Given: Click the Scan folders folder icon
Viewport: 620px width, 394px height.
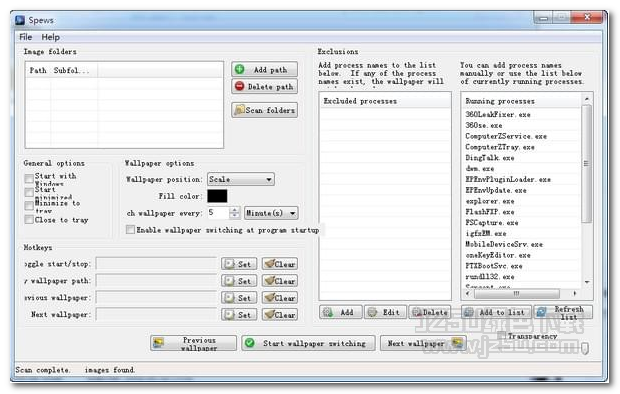Looking at the screenshot, I should (239, 110).
